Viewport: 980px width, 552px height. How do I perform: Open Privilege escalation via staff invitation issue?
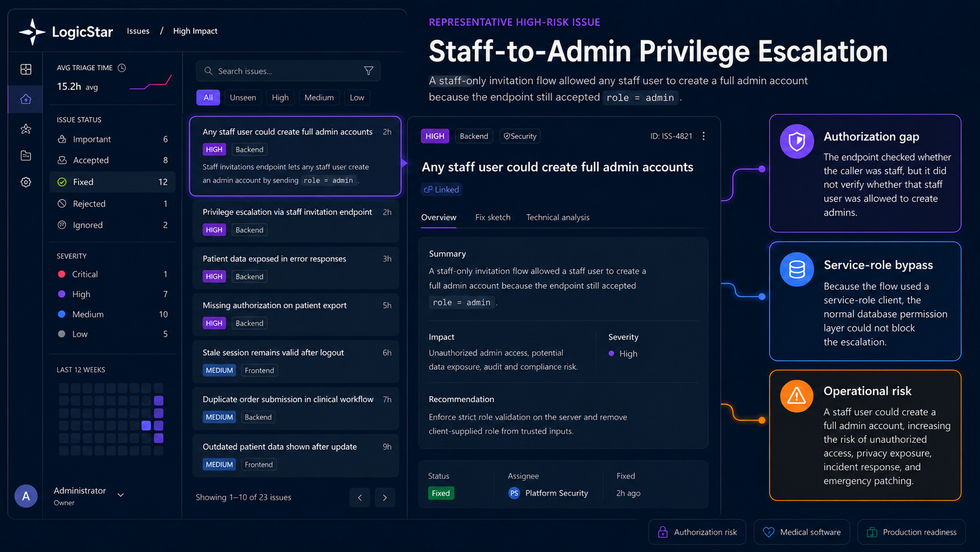296,221
